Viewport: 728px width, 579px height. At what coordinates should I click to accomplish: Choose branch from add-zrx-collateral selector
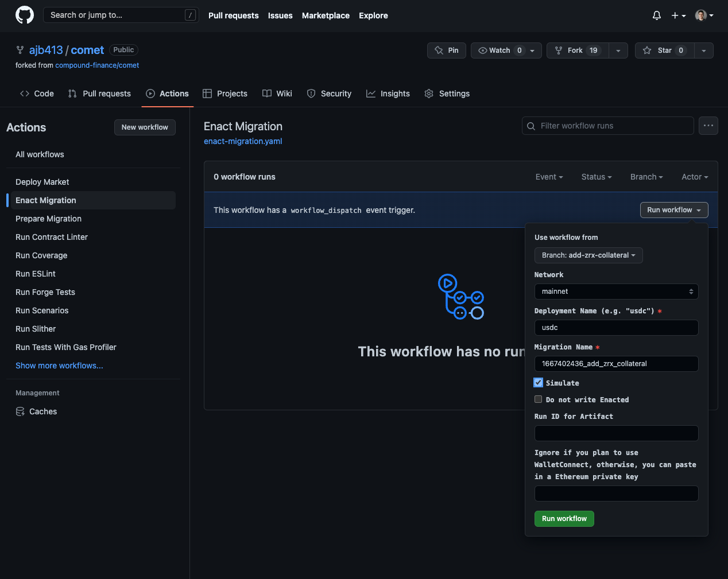coord(588,255)
